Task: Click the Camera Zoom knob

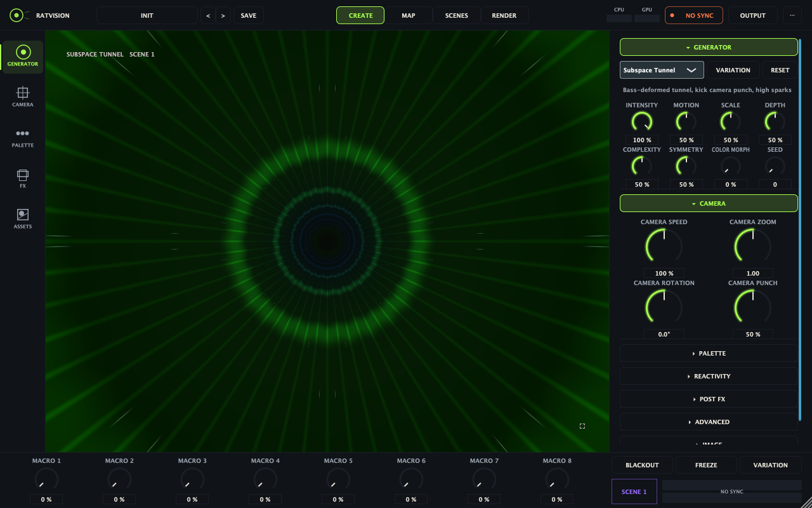Action: click(x=753, y=246)
